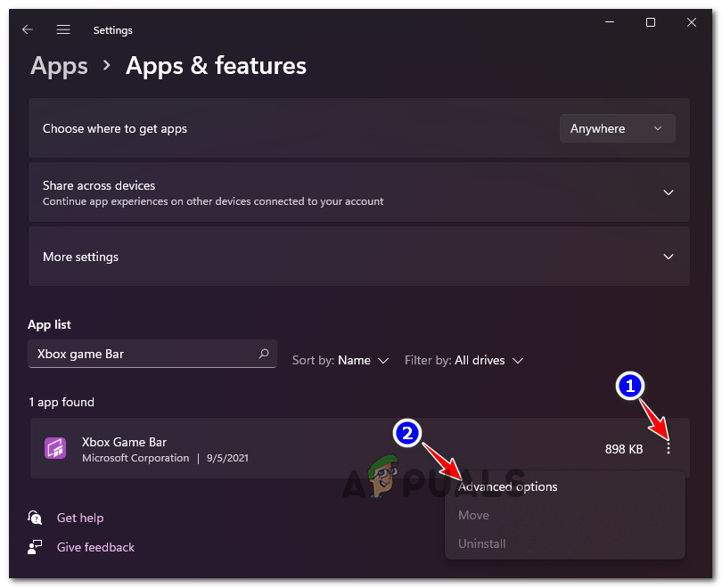Open the Sort by Name dropdown
This screenshot has height=588, width=722.
click(340, 360)
